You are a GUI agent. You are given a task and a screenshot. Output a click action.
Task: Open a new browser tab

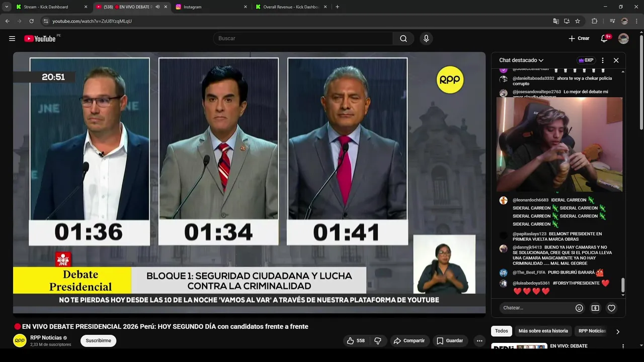tap(337, 7)
